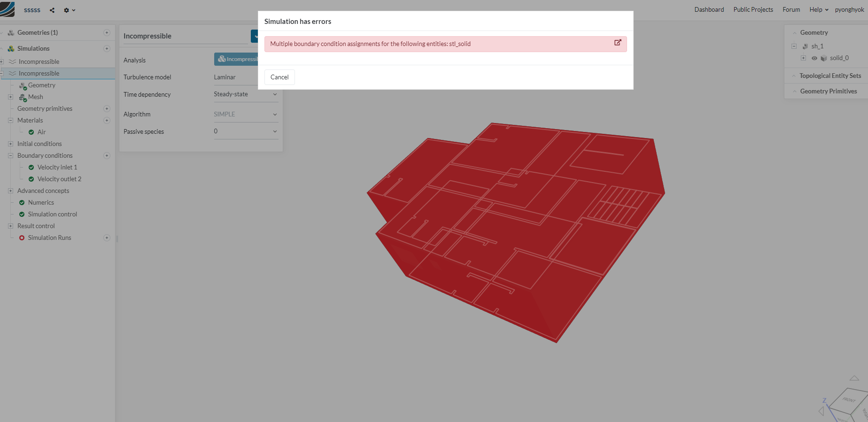Select the Geometry primitives tree item
The width and height of the screenshot is (868, 422).
coord(45,109)
